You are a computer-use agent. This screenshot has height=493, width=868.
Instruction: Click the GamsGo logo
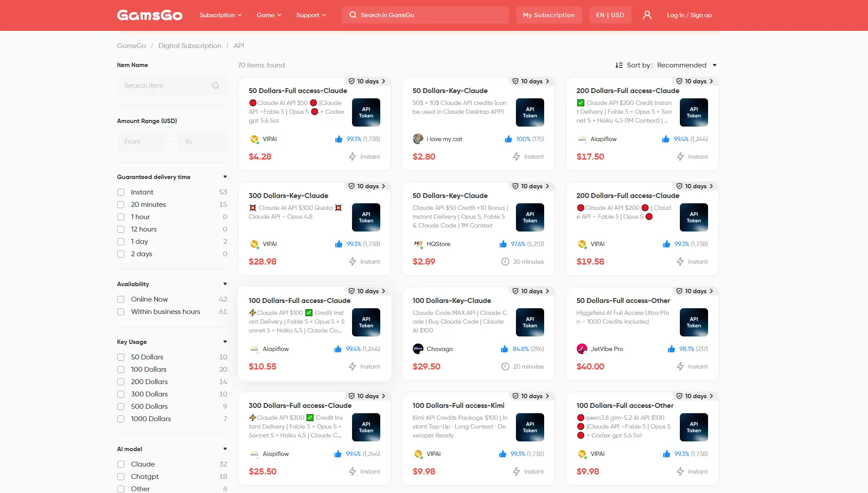click(149, 15)
